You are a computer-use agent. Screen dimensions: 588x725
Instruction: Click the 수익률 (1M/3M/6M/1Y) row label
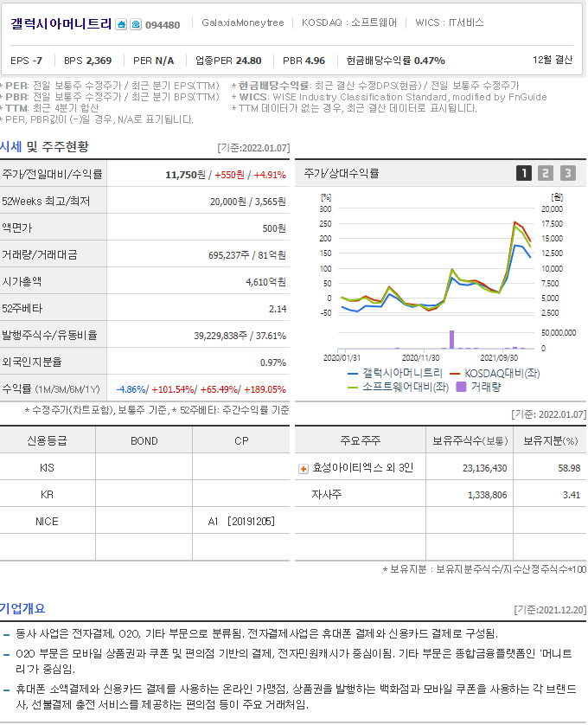[51, 388]
